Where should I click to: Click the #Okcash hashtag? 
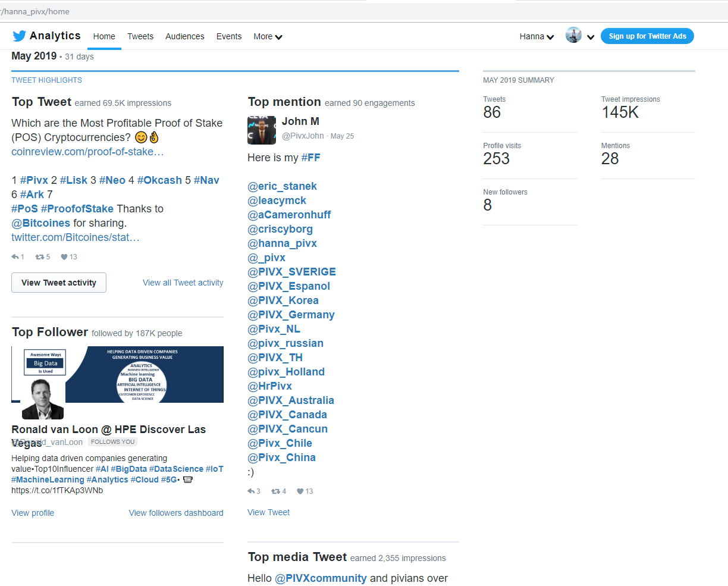pos(159,180)
